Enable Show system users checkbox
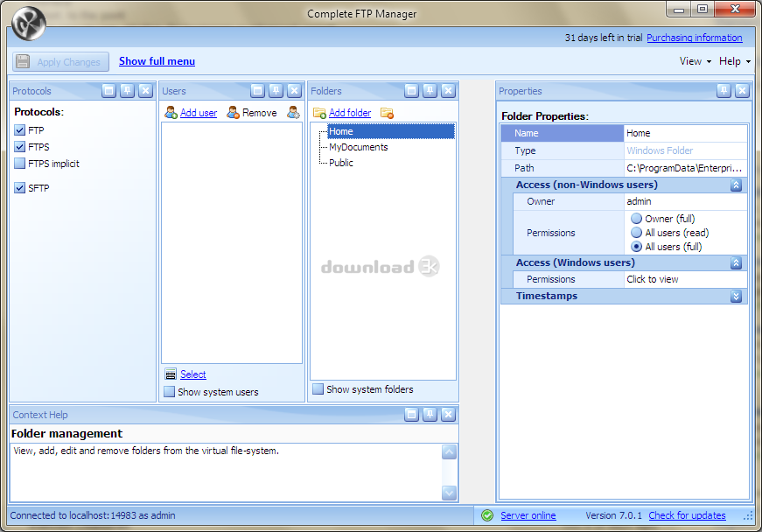 tap(169, 392)
